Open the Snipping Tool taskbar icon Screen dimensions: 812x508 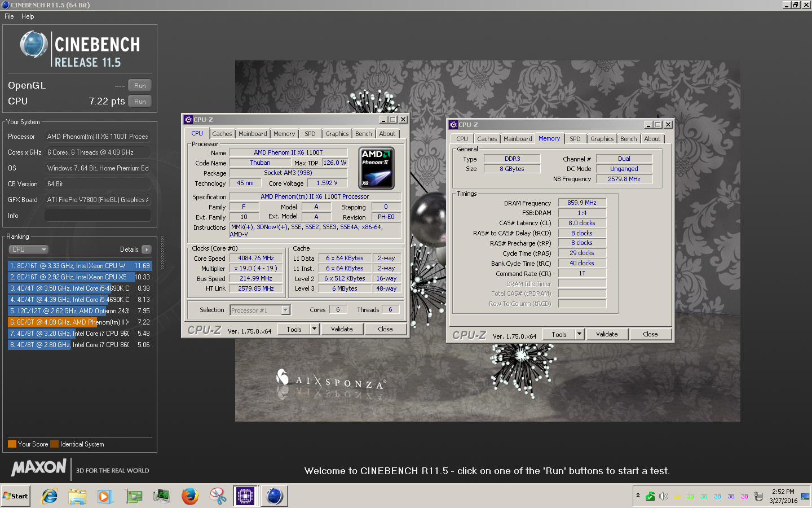click(218, 496)
